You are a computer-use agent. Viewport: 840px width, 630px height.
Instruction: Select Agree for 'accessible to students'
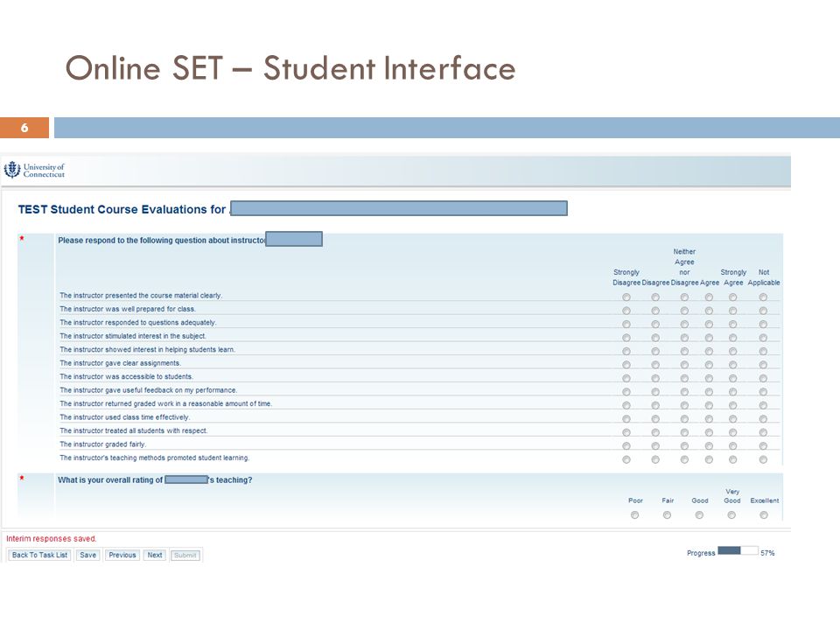coord(709,378)
